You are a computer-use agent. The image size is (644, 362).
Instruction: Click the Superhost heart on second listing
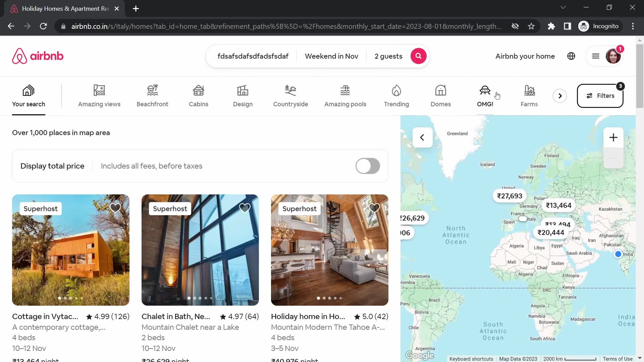pos(245,208)
